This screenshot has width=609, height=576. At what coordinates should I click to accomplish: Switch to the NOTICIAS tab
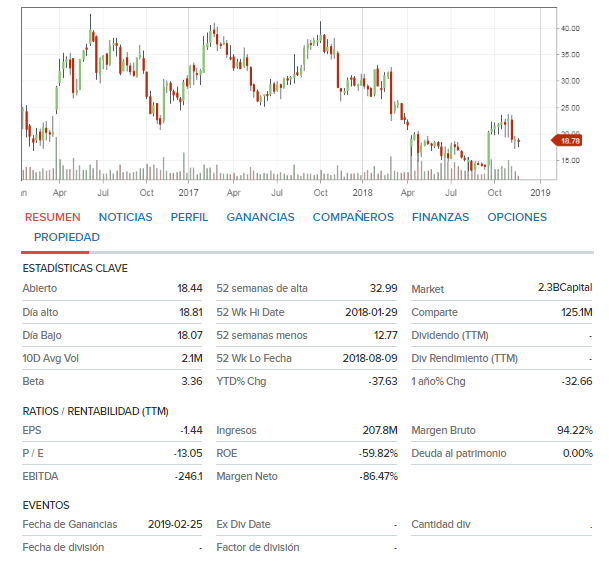point(125,217)
